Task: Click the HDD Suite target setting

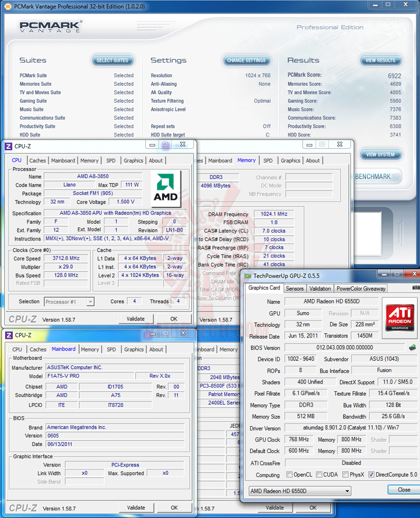Action: click(x=211, y=135)
